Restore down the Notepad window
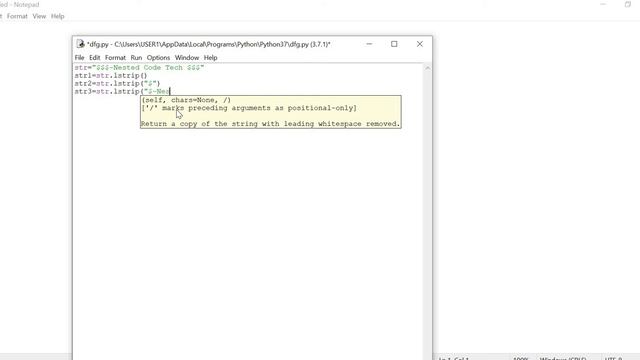This screenshot has width=640, height=360. [x=628, y=4]
